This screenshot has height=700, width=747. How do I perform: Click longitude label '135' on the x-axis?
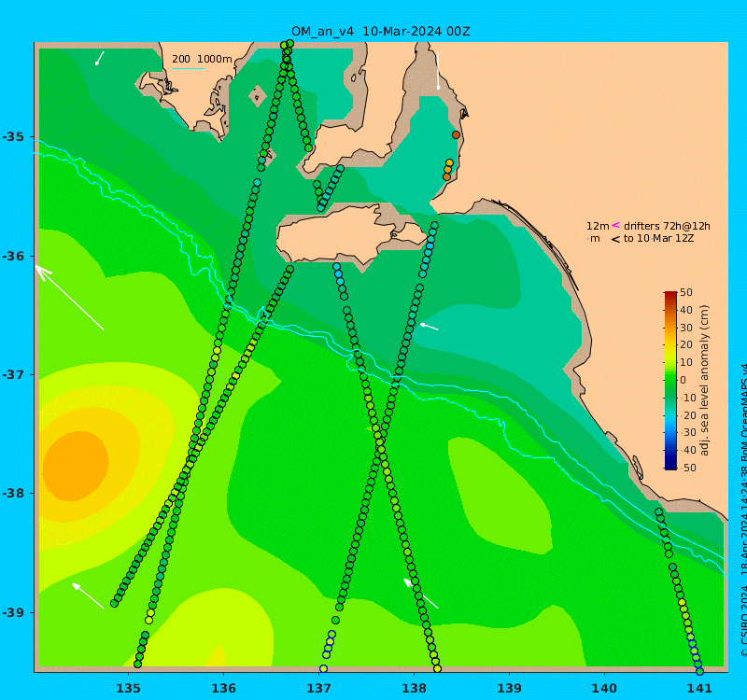(128, 688)
